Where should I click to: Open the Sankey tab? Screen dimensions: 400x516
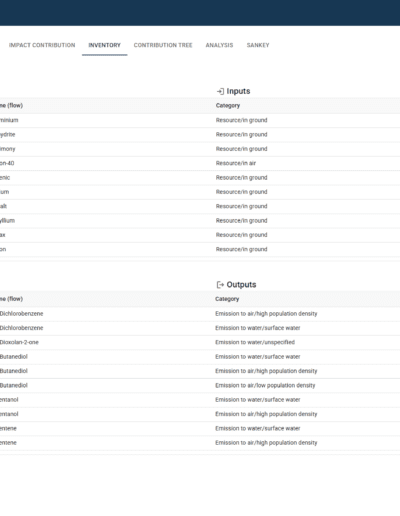pos(258,45)
